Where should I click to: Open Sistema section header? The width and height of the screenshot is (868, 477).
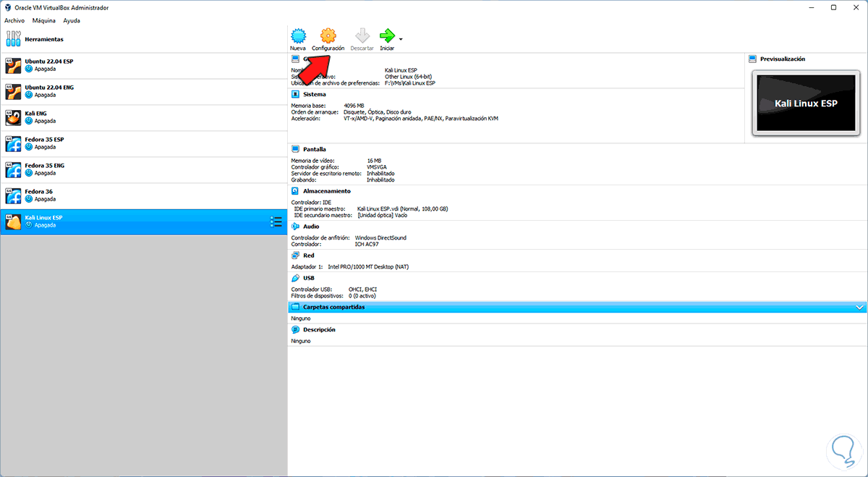(314, 94)
